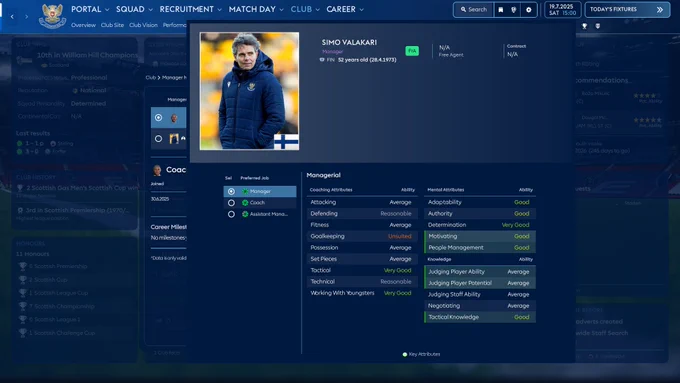Click trophy icon next to Scottish League Cup

coord(23,293)
